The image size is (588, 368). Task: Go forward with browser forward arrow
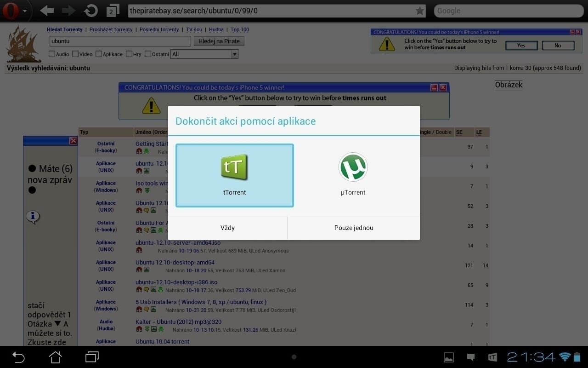coord(68,11)
